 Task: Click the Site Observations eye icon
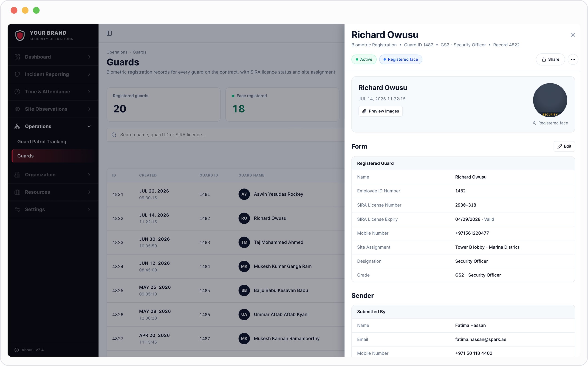[x=17, y=109]
